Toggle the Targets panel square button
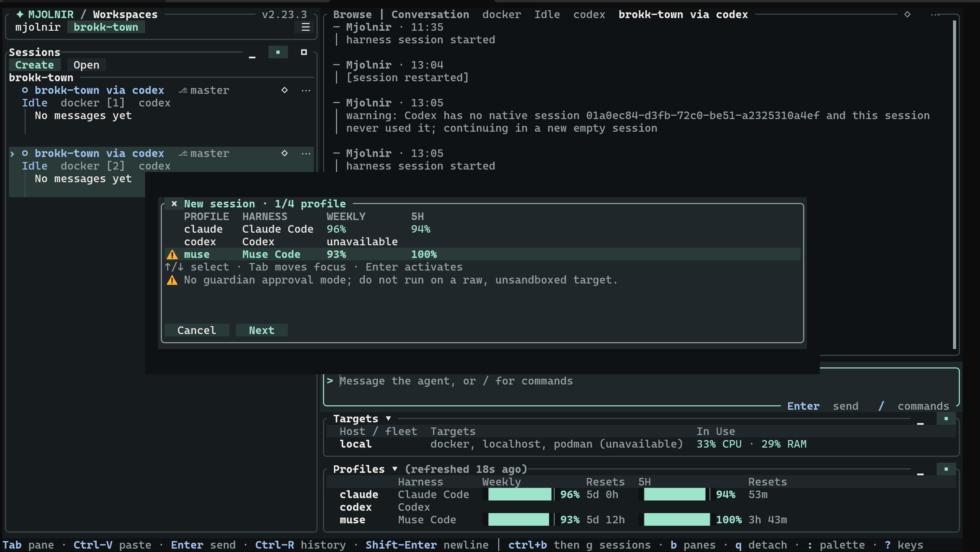This screenshot has height=552, width=980. click(946, 419)
